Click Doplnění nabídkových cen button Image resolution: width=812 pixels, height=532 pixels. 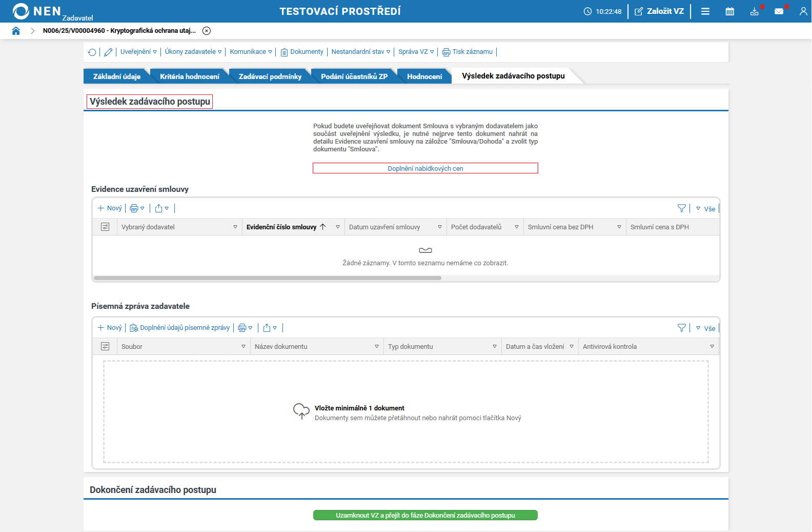click(x=425, y=168)
